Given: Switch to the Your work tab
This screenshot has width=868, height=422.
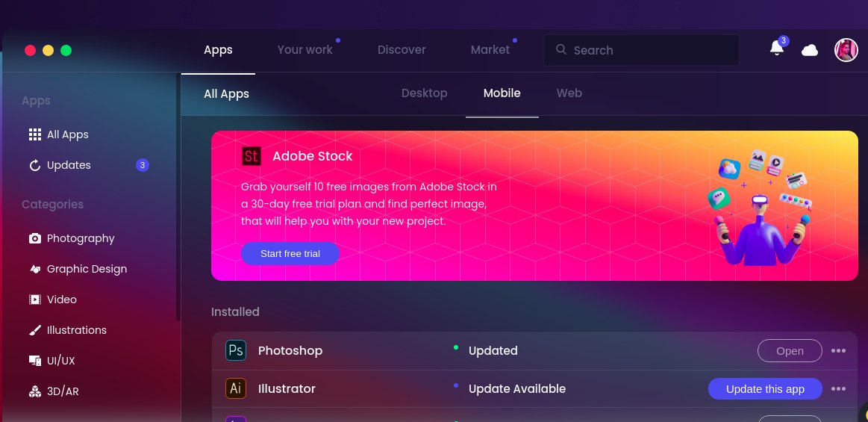Looking at the screenshot, I should [x=305, y=50].
